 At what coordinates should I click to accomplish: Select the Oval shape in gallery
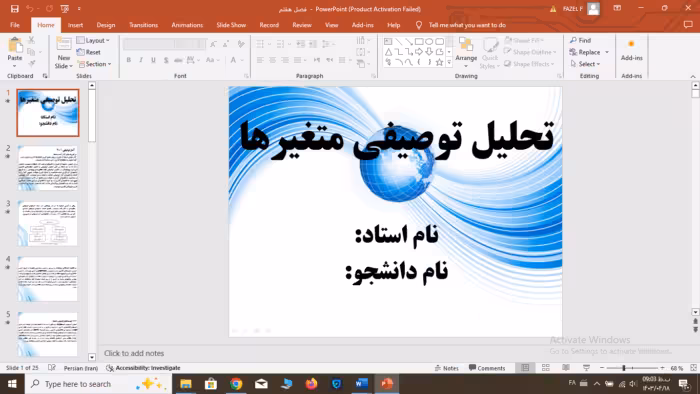coord(429,41)
